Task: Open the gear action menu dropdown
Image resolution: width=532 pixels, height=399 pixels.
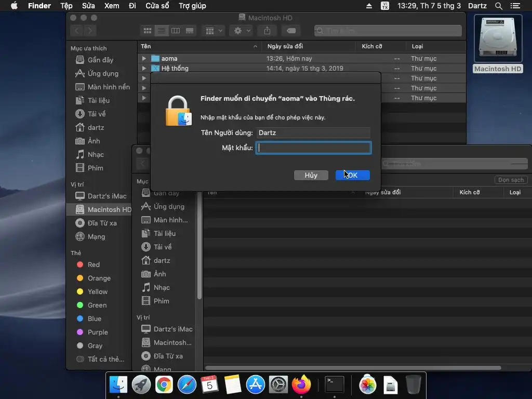Action: pos(242,31)
